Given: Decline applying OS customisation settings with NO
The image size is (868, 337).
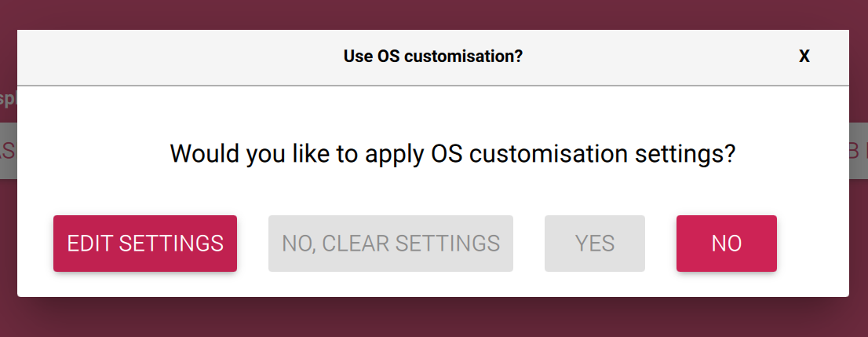Looking at the screenshot, I should coord(727,244).
